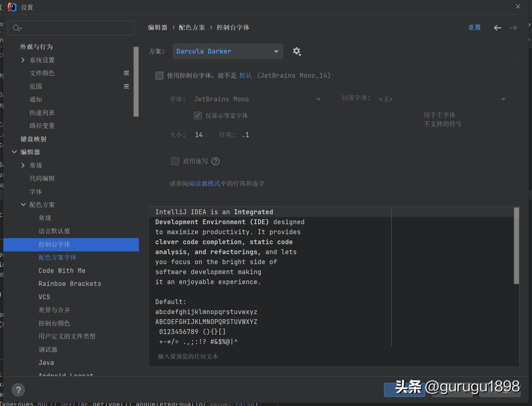This screenshot has width=532, height=406.
Task: Enable the 使用控制台字体 checkbox
Action: click(159, 75)
